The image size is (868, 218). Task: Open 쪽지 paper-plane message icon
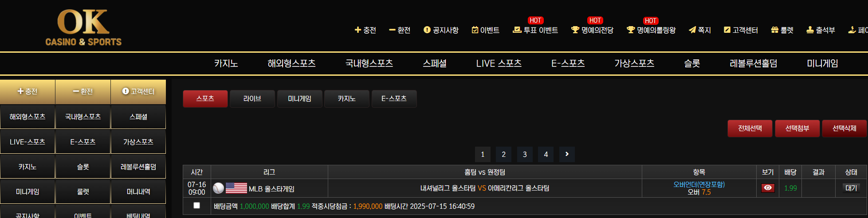pyautogui.click(x=692, y=30)
